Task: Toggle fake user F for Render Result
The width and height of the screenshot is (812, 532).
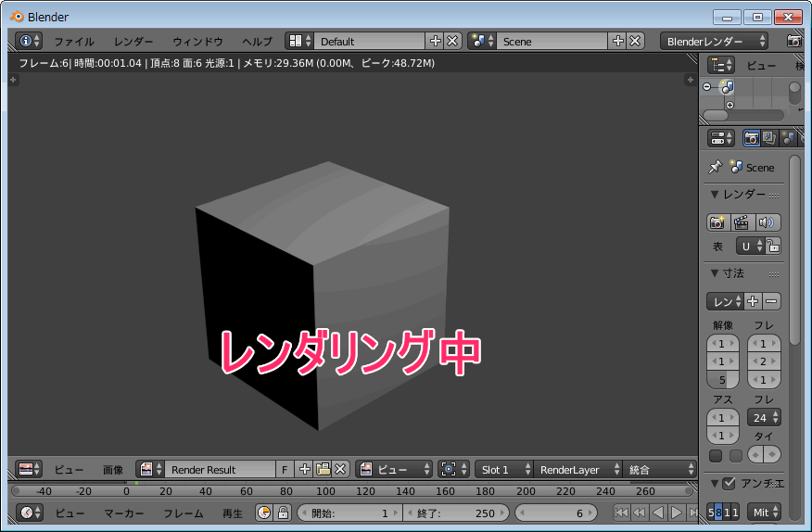Action: [285, 470]
